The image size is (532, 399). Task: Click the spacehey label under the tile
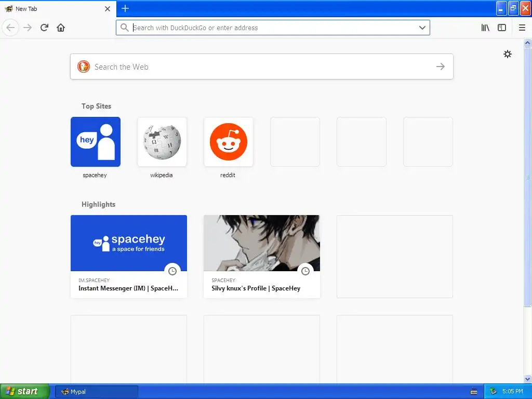point(95,175)
